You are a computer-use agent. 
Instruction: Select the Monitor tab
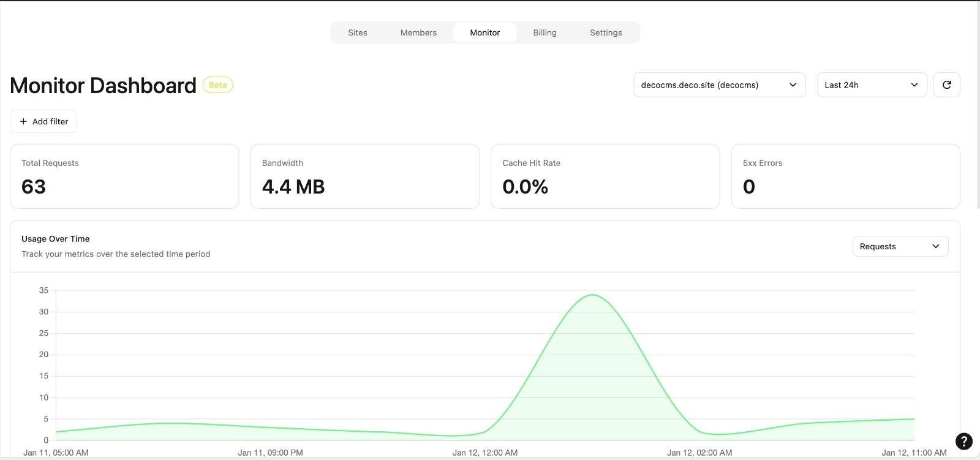click(484, 32)
